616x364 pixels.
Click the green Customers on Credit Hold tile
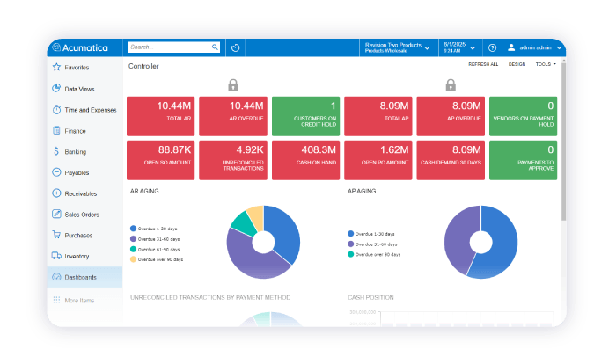(x=305, y=116)
